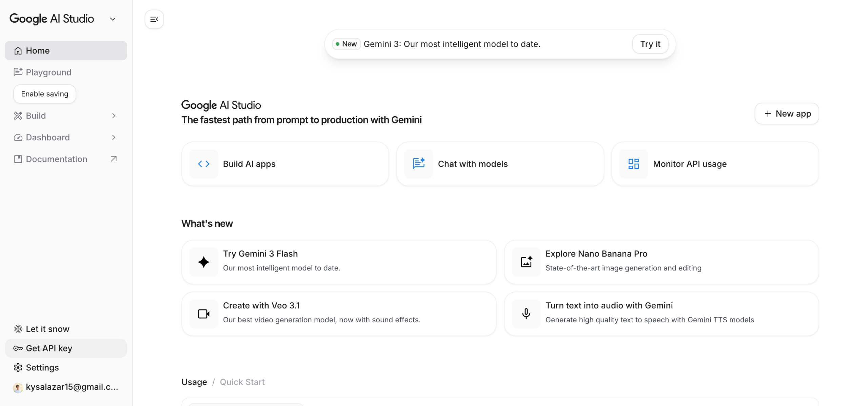Click the Enable saving button
868x406 pixels.
tap(44, 94)
